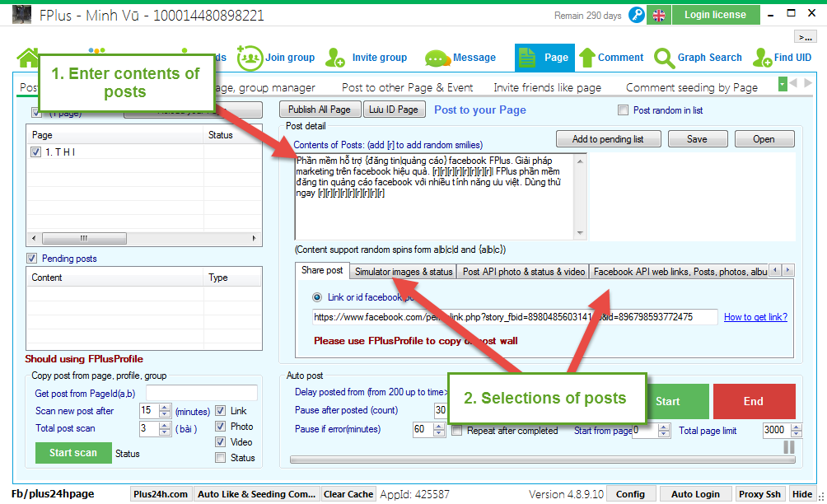Open the Invite friends like page tab
Viewport: 827px width, 504px height.
(547, 87)
